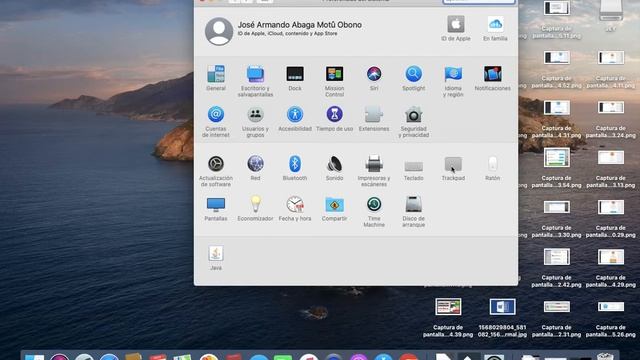640x360 pixels.
Task: Select desktop file Captura de pantalla...5.26.png
Action: [x=611, y=307]
